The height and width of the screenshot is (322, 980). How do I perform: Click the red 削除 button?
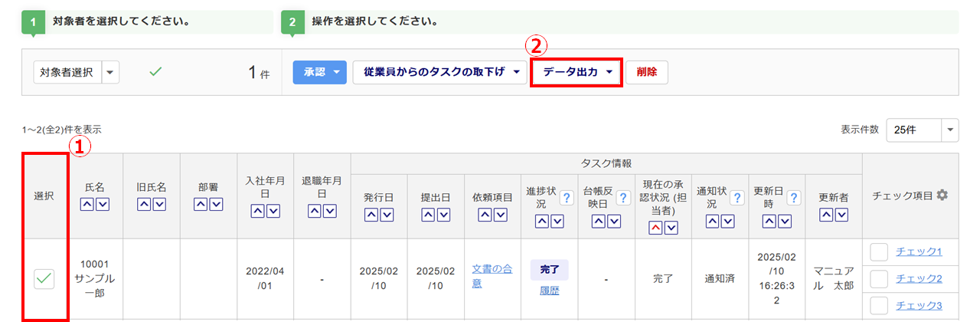click(x=647, y=73)
